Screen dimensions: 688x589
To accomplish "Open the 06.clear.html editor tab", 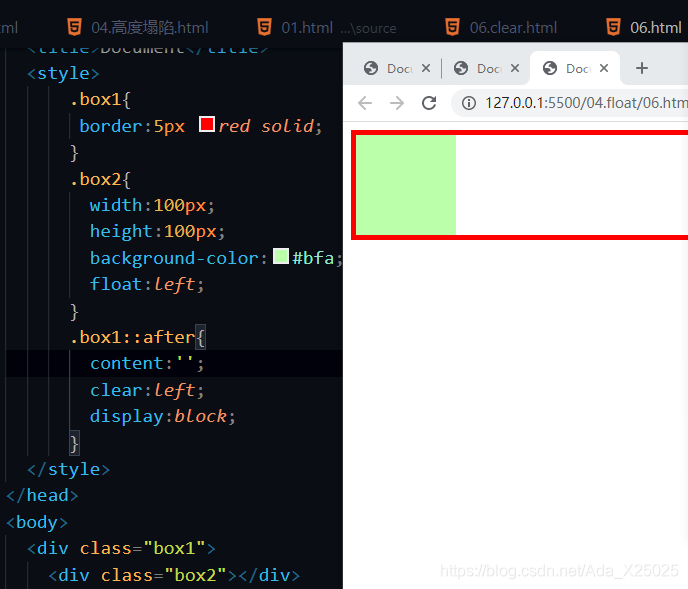I will 502,27.
